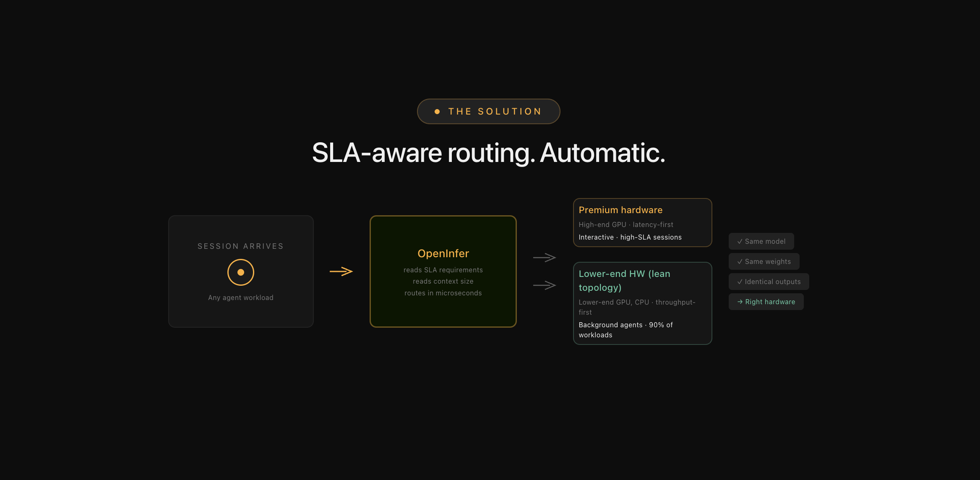Click the Right hardware button
Viewport: 980px width, 480px height.
coord(766,302)
